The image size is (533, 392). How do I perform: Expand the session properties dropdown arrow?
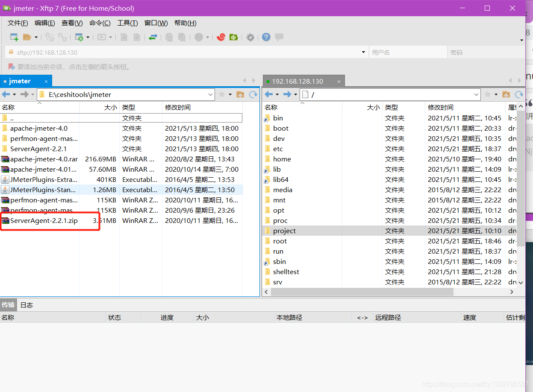click(x=88, y=37)
